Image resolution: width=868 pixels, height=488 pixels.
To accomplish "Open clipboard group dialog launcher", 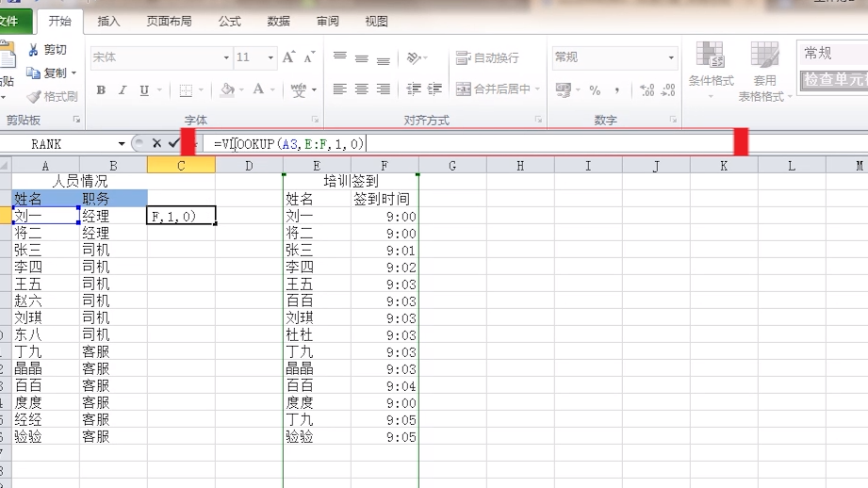I will (76, 120).
